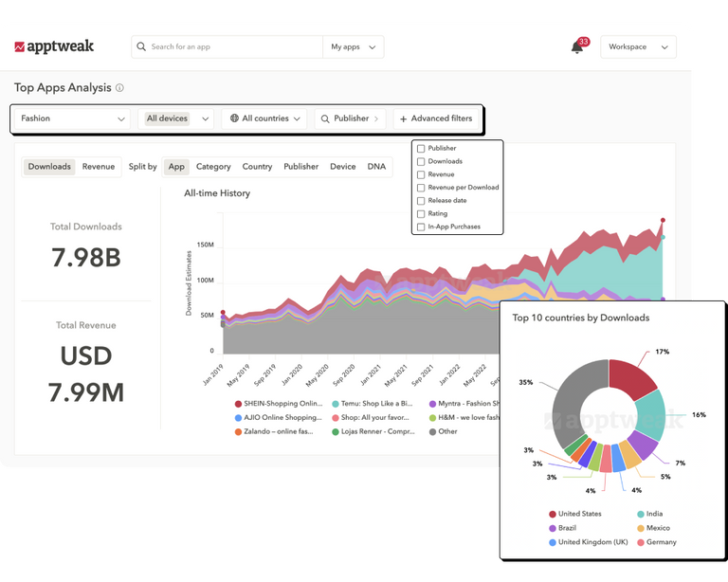
Task: Expand the Publisher filter
Action: pos(350,118)
